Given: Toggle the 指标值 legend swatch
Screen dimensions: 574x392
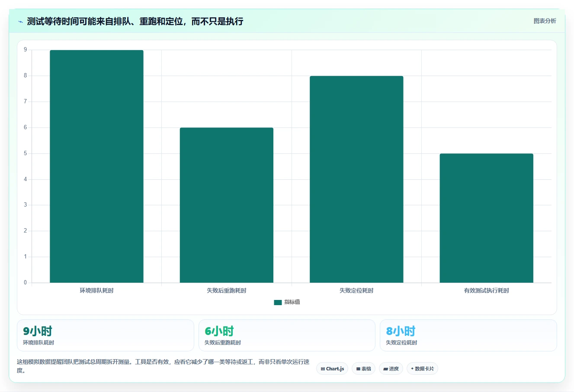Looking at the screenshot, I should [x=278, y=303].
